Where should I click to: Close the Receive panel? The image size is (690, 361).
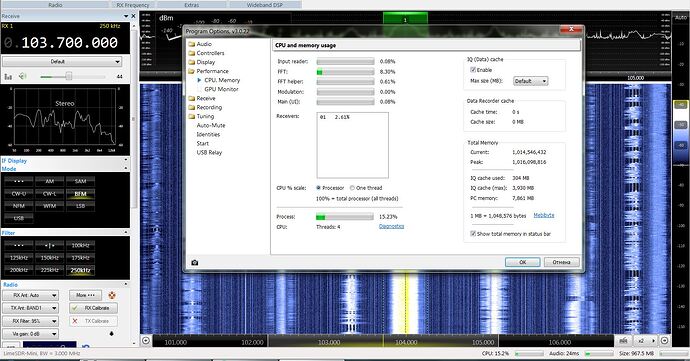[134, 16]
